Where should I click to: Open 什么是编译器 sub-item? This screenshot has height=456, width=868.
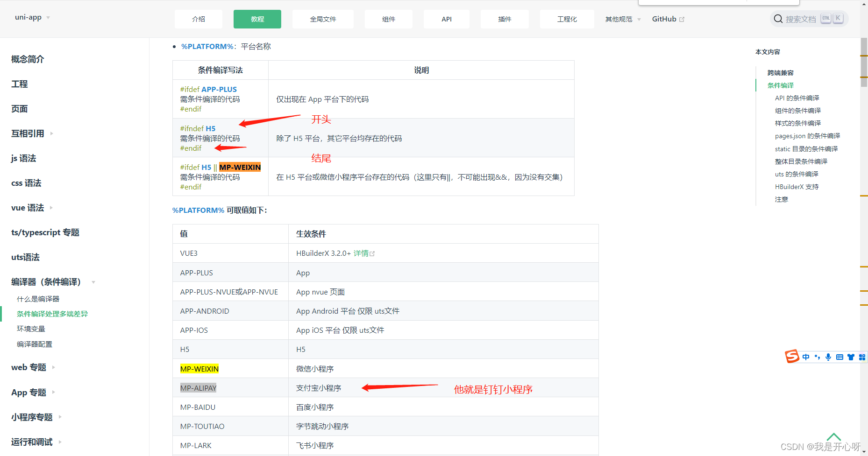(x=38, y=299)
